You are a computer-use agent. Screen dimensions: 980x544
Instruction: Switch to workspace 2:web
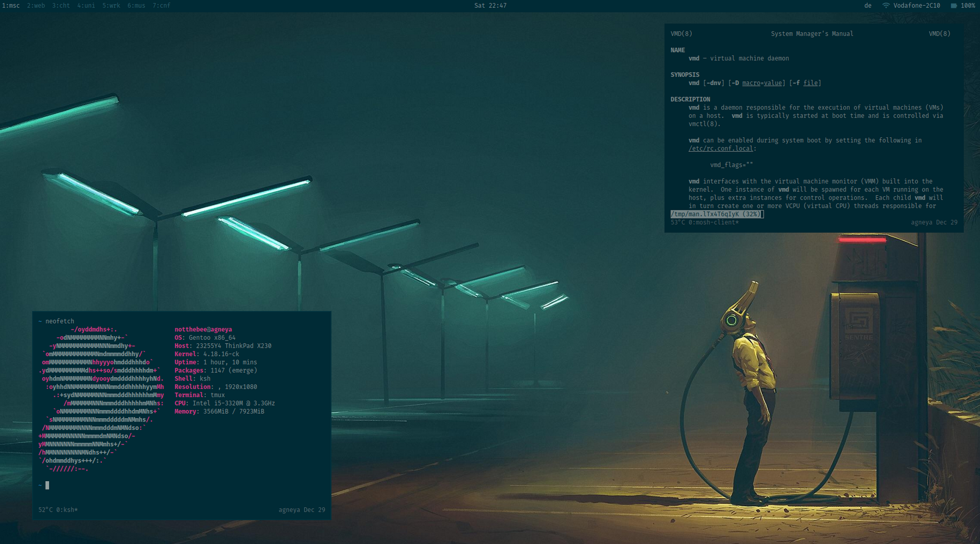pos(36,6)
